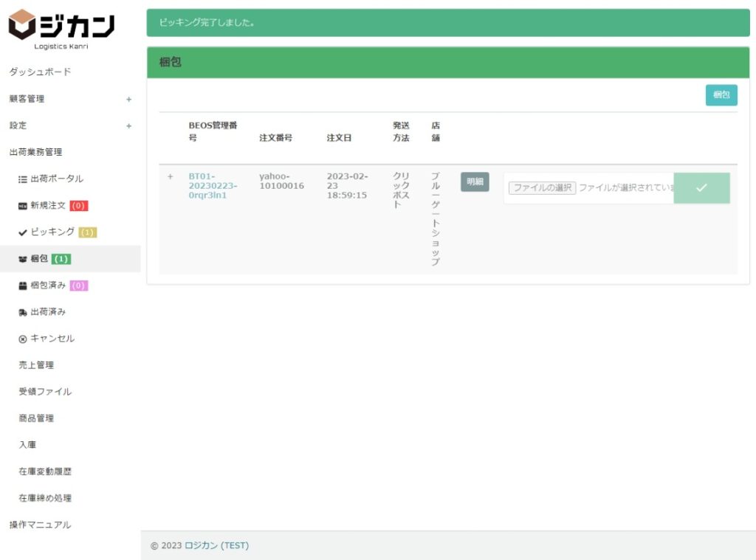Click the checkmark icon beside ピッキング
Viewport: 756px width, 560px height.
tap(22, 232)
